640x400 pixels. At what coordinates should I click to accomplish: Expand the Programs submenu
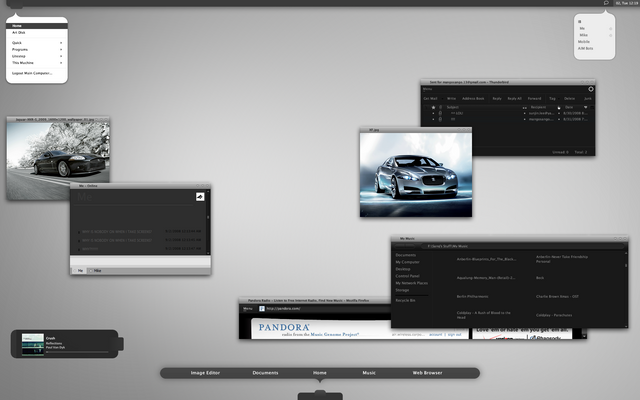pos(61,49)
